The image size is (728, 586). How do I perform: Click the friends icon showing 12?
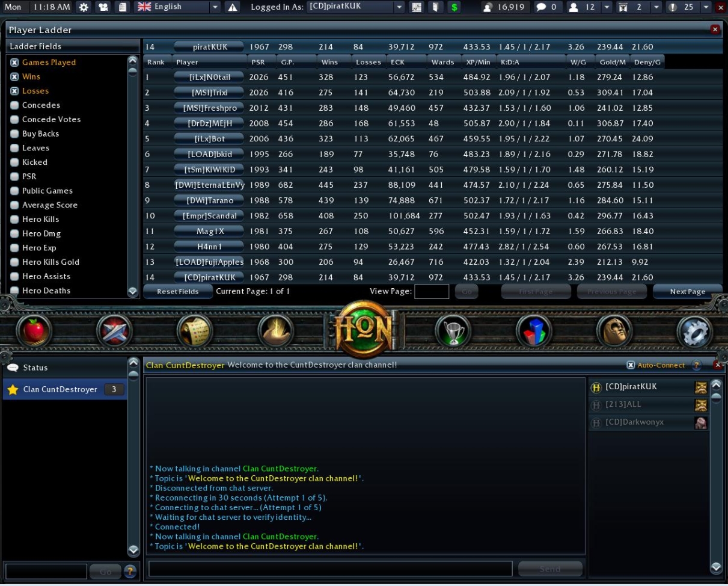(574, 7)
